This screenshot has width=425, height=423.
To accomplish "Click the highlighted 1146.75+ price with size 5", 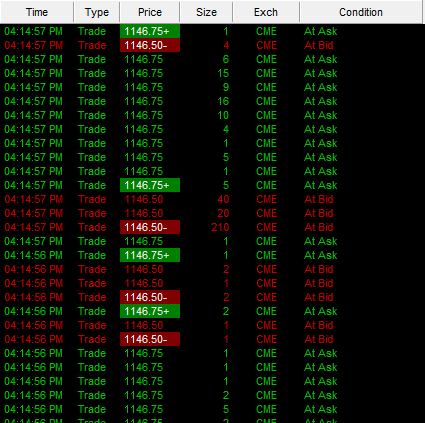I will point(150,185).
